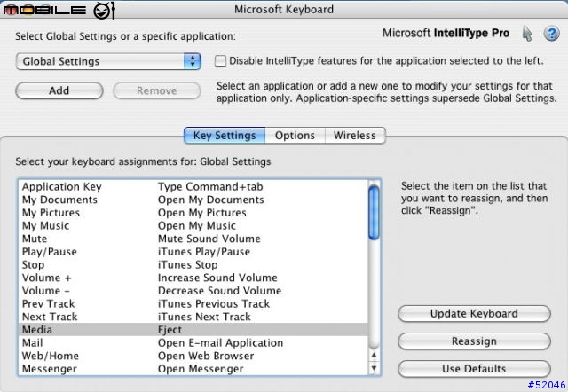Click the Open Messenger assignment
This screenshot has width=568, height=392.
pyautogui.click(x=201, y=369)
